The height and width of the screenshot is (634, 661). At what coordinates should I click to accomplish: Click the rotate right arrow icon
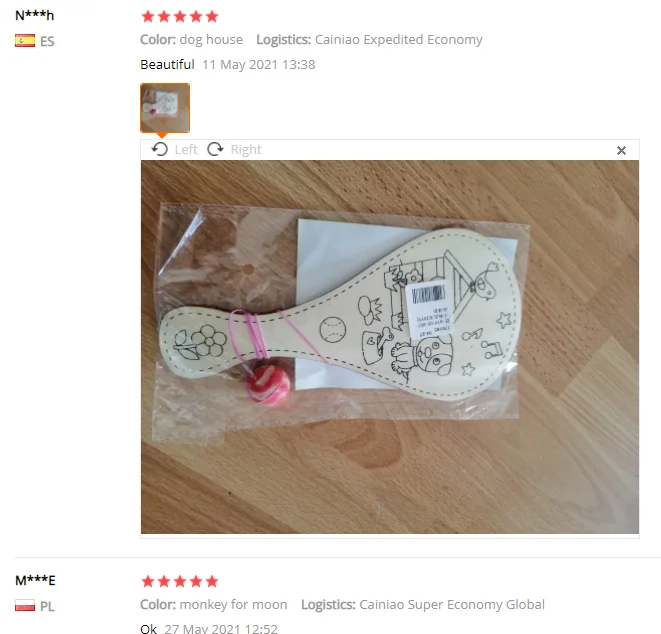click(x=215, y=149)
